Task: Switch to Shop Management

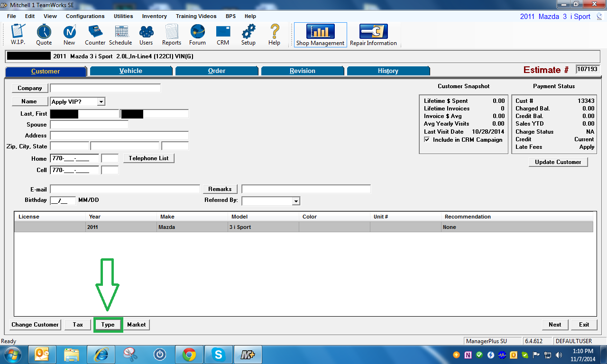Action: (x=320, y=35)
